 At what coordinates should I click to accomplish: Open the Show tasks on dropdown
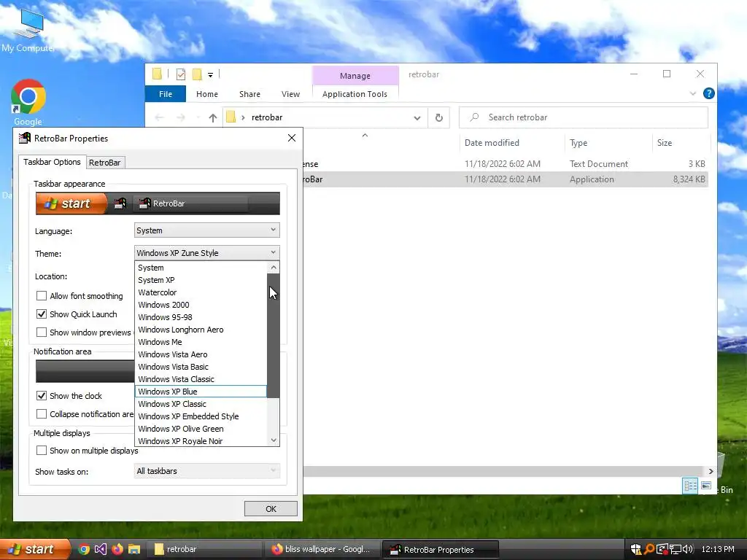point(206,471)
